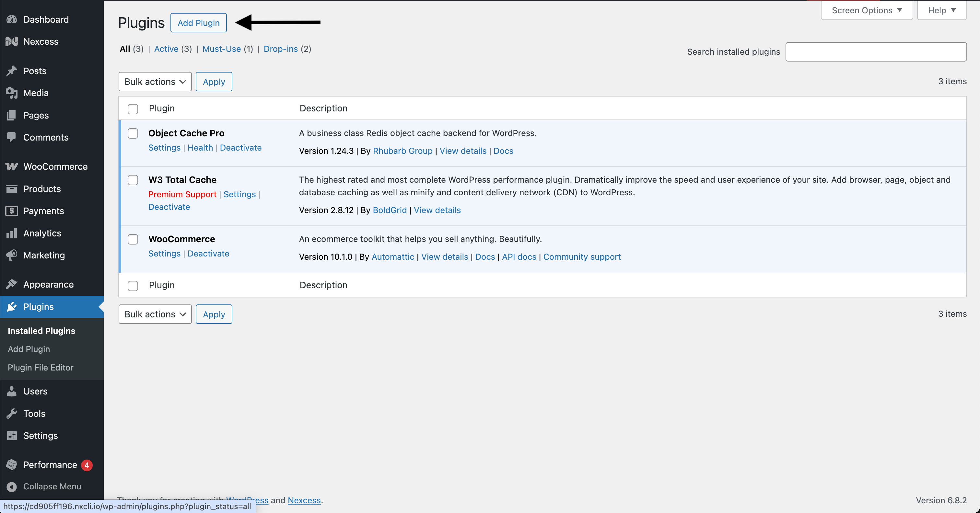The height and width of the screenshot is (513, 980).
Task: Click the Media library icon
Action: coord(12,93)
